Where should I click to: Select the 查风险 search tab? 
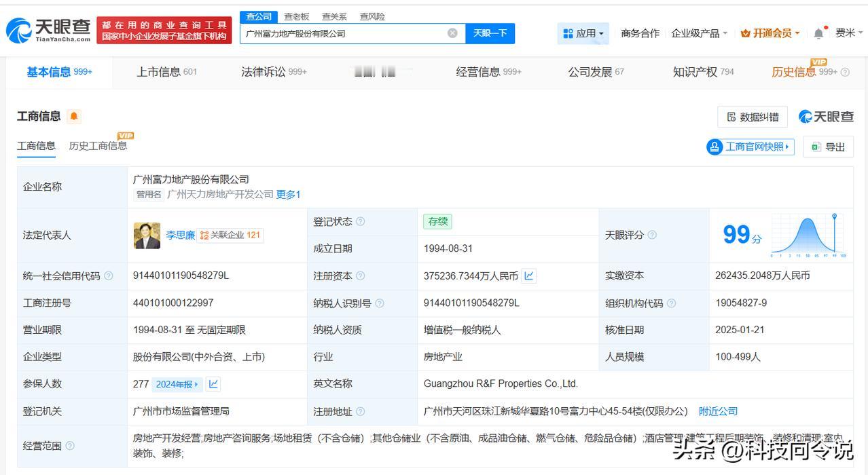372,16
